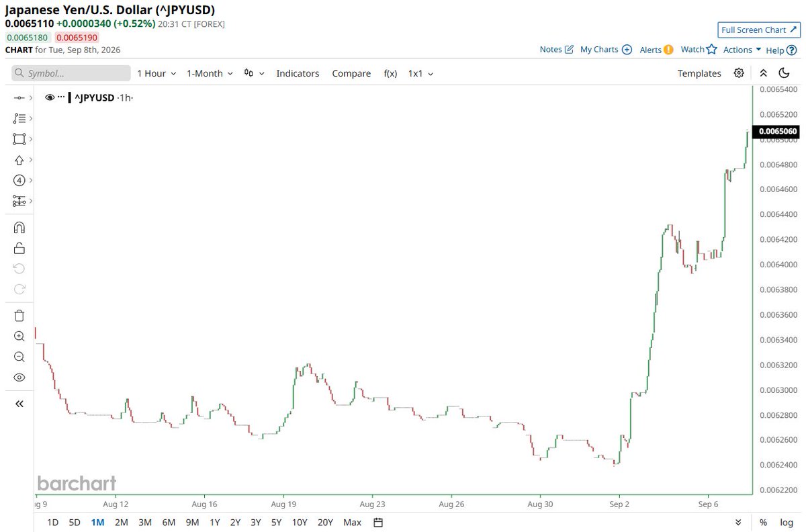Image resolution: width=806 pixels, height=532 pixels.
Task: Open the 1-Month period dropdown
Action: (210, 73)
